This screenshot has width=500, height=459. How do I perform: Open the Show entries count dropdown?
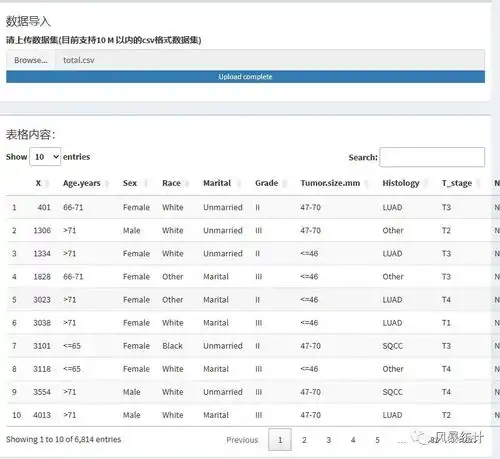pos(45,157)
